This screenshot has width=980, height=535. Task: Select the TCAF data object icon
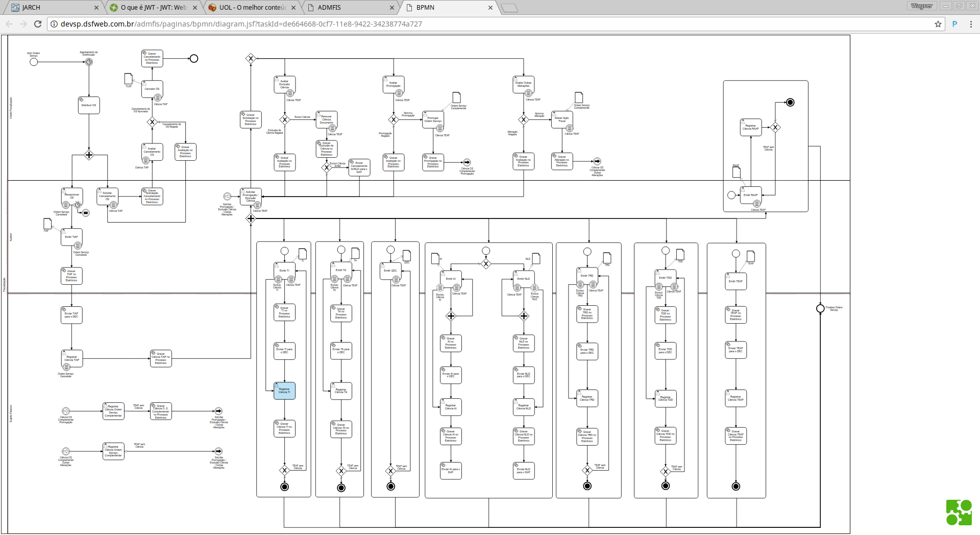129,79
